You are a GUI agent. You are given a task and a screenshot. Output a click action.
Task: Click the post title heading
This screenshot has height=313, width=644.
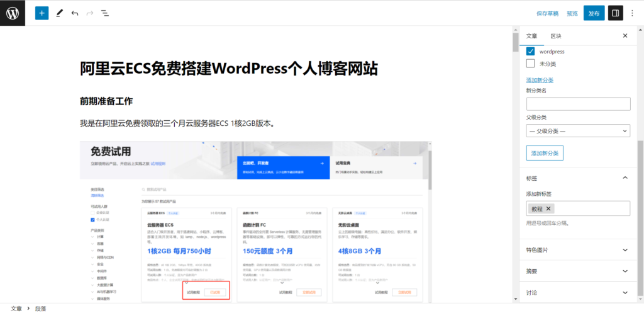point(229,69)
